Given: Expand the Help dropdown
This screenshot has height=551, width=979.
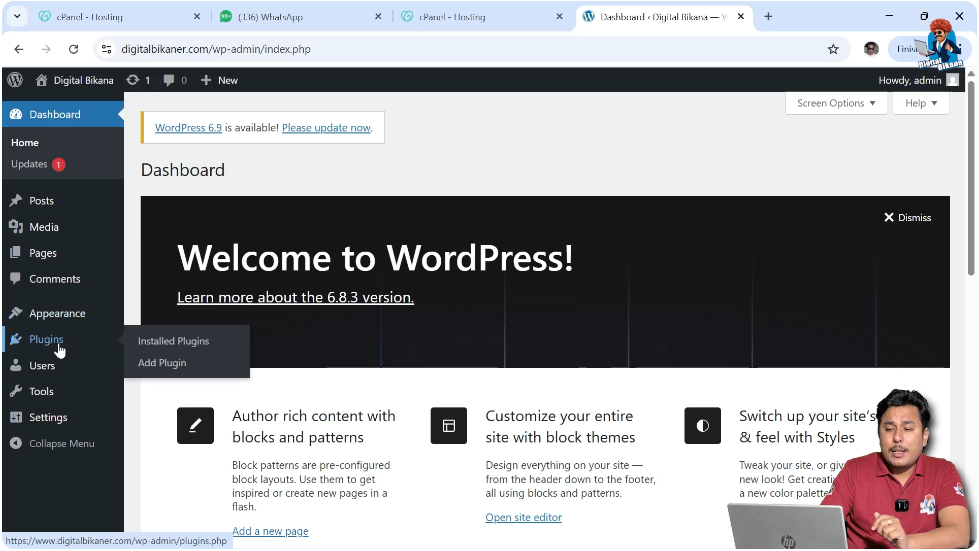Looking at the screenshot, I should [x=921, y=103].
